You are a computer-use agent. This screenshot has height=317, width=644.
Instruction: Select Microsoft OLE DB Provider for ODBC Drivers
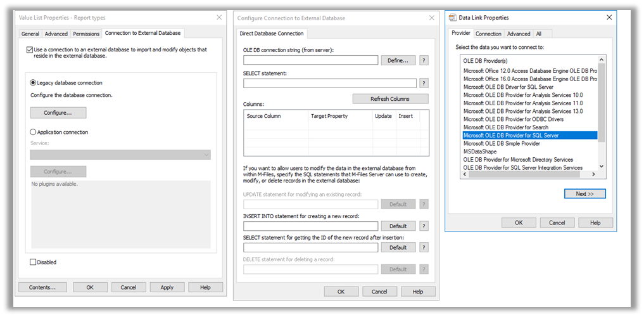click(x=514, y=119)
